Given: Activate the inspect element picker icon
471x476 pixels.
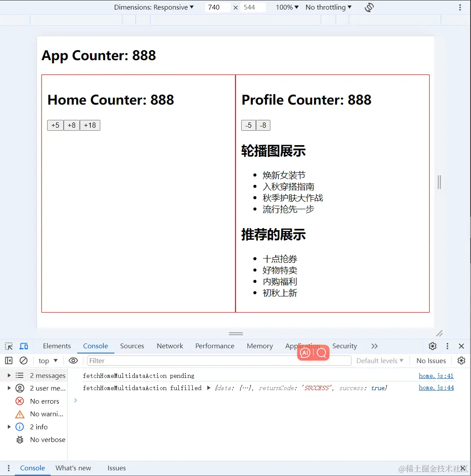Looking at the screenshot, I should pos(9,346).
